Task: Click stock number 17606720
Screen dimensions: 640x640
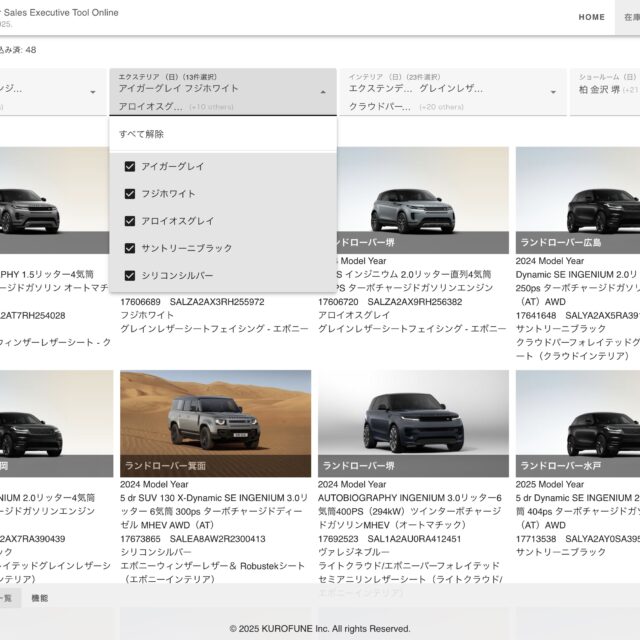Action: (x=338, y=302)
